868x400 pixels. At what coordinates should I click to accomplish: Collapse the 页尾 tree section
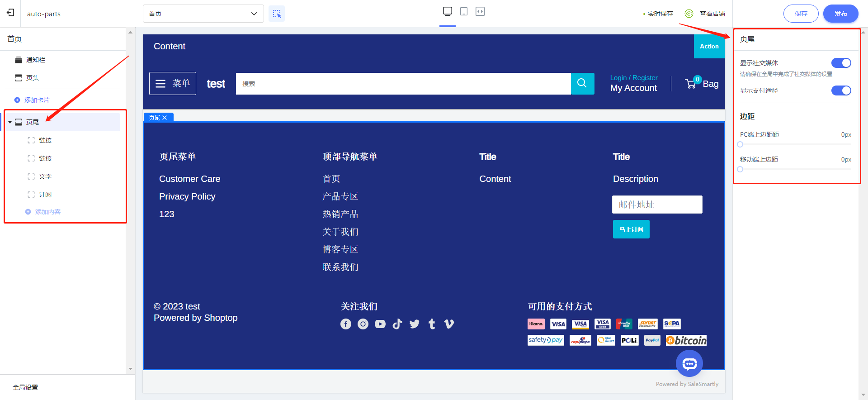tap(10, 122)
